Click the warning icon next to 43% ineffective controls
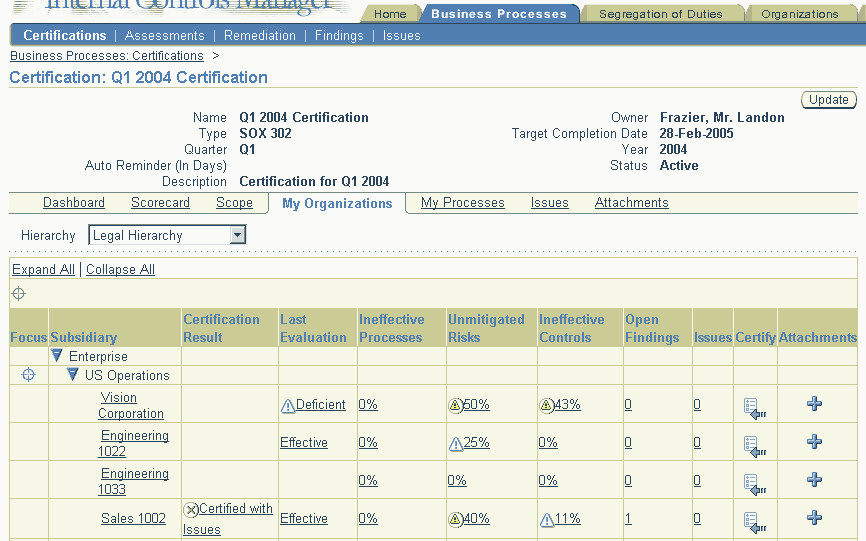This screenshot has width=866, height=541. 546,406
